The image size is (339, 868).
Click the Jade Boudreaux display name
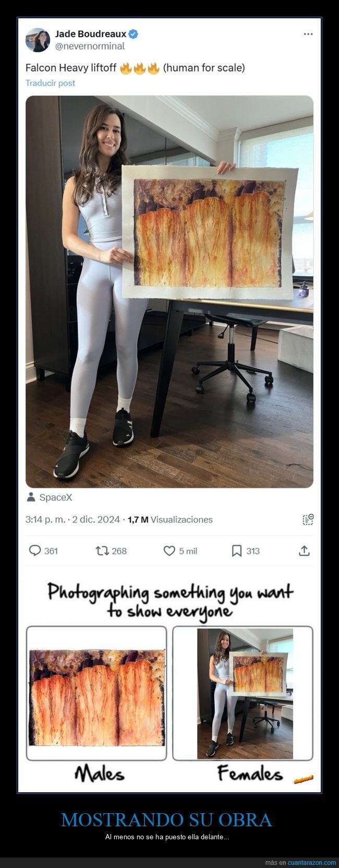point(91,34)
